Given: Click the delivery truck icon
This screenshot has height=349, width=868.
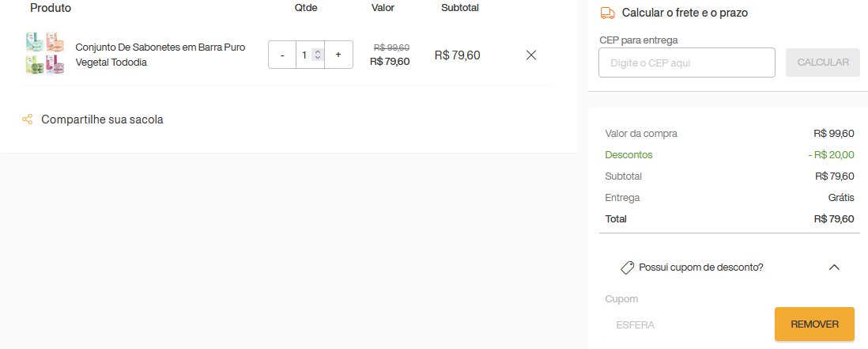Looking at the screenshot, I should 608,13.
